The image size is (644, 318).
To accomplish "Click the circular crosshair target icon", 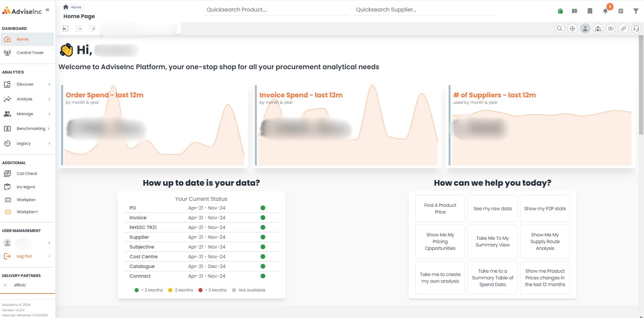I will [x=573, y=29].
